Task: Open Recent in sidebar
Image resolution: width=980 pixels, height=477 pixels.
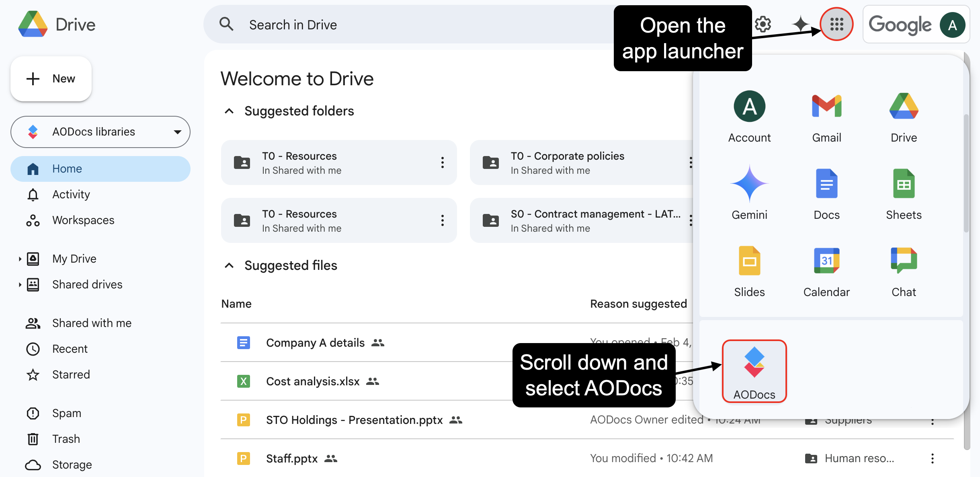Action: (100, 349)
